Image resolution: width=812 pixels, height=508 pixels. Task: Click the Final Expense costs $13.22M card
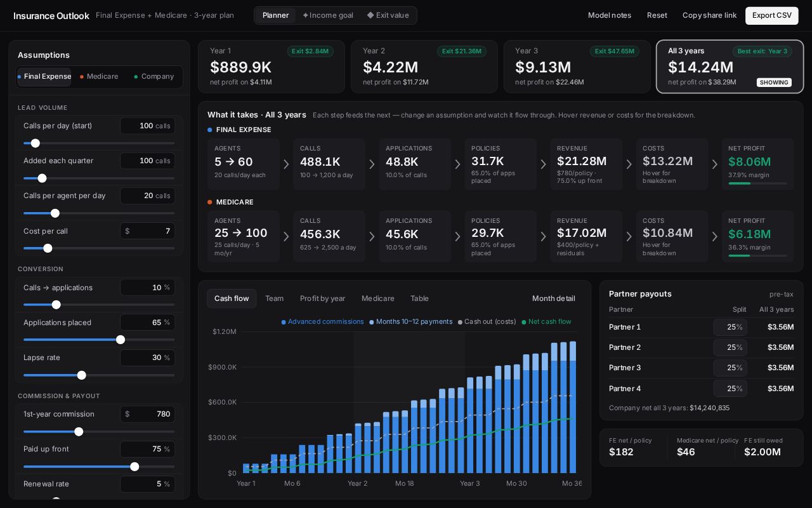tap(672, 164)
